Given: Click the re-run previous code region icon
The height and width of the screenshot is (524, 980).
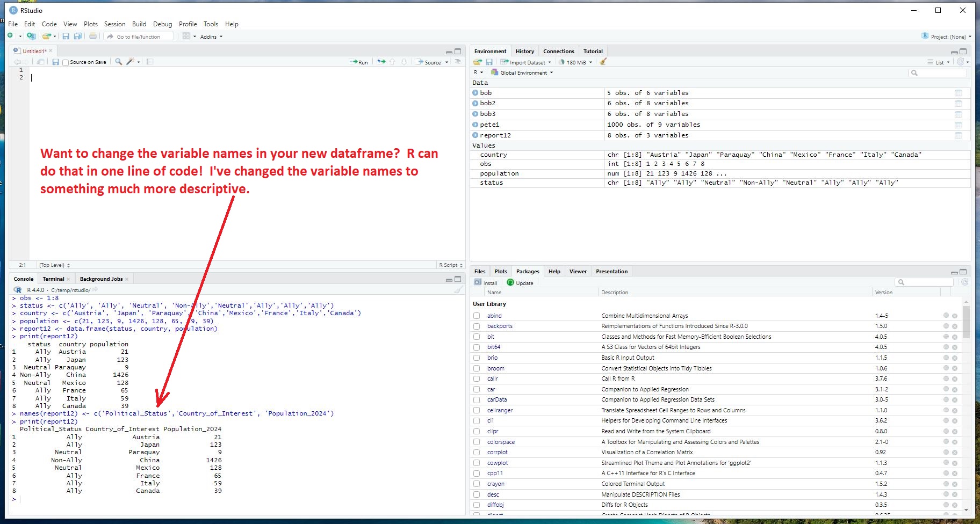Looking at the screenshot, I should 381,62.
